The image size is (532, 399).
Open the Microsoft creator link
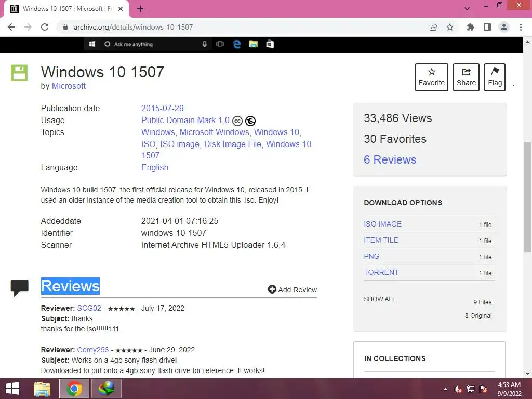69,86
